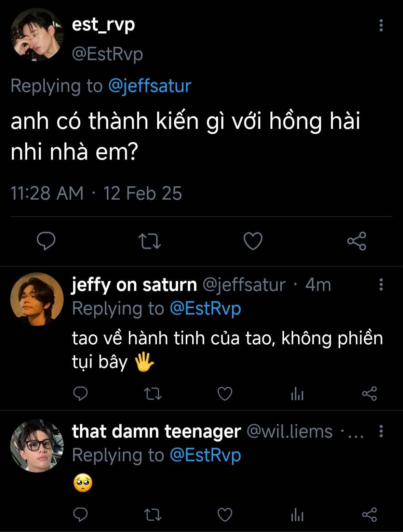Retweet jeffy on saturn's reply
This screenshot has height=532, width=403.
tap(153, 394)
